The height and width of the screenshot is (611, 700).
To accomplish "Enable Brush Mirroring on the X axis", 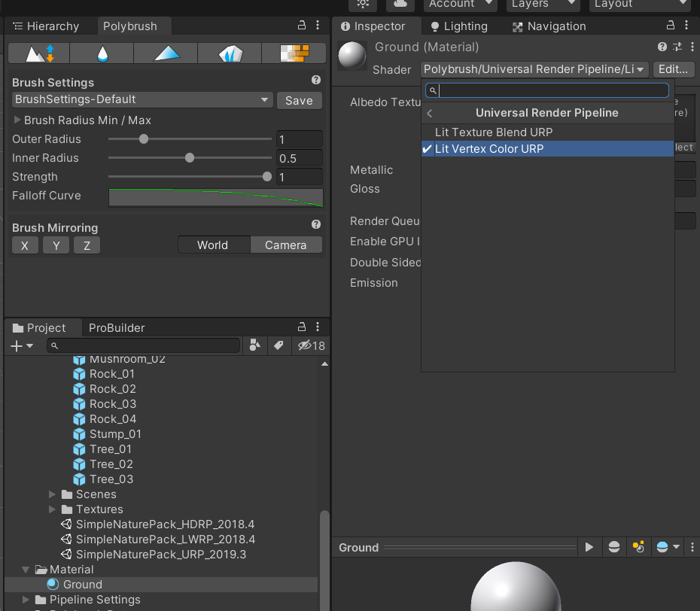I will point(25,245).
